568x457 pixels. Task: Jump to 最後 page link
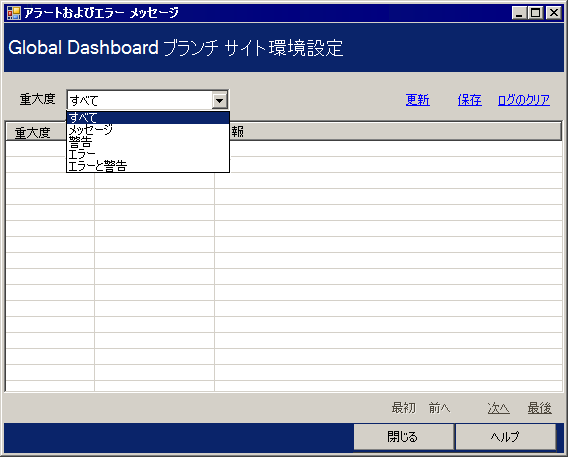pos(539,408)
